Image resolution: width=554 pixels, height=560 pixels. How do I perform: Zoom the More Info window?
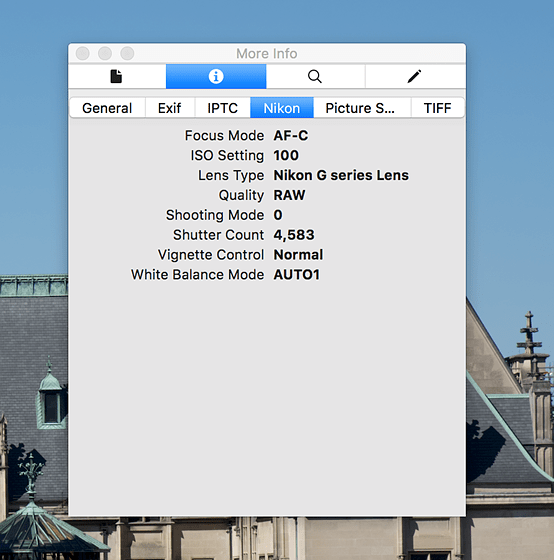(x=127, y=54)
